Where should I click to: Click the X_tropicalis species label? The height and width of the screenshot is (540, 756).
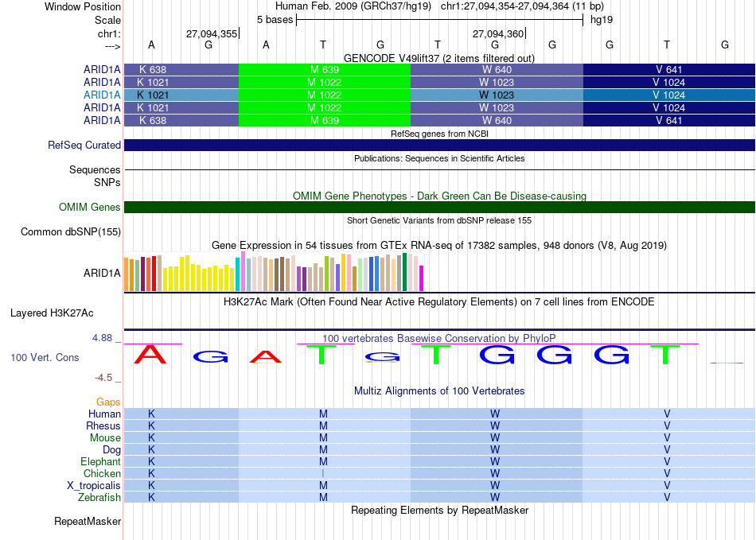point(94,485)
